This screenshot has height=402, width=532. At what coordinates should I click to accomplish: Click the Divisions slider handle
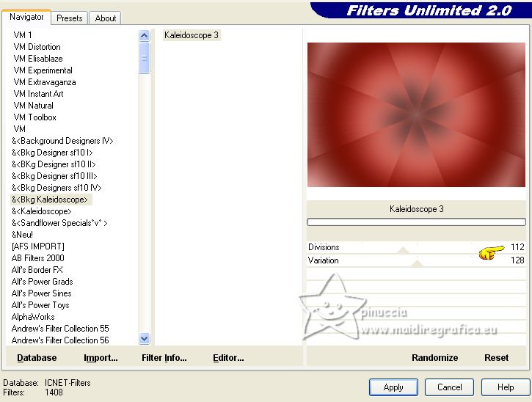pyautogui.click(x=403, y=251)
